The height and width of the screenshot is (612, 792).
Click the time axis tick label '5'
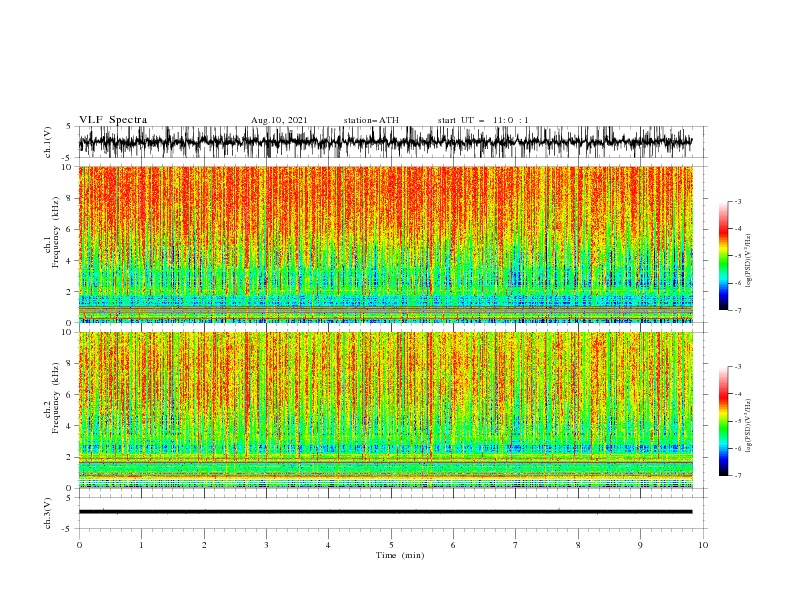pos(391,545)
